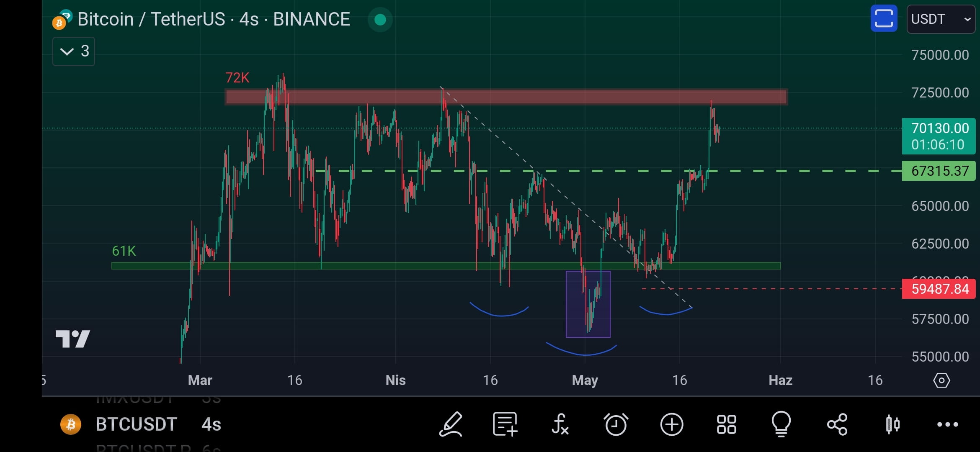Image resolution: width=980 pixels, height=452 pixels.
Task: Open the indicators fx icon
Action: (560, 424)
